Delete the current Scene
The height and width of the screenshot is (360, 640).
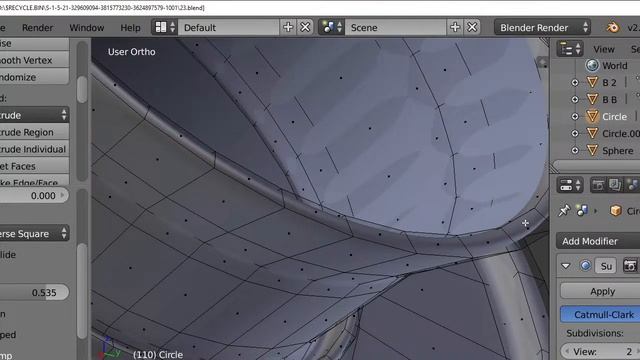click(x=472, y=27)
